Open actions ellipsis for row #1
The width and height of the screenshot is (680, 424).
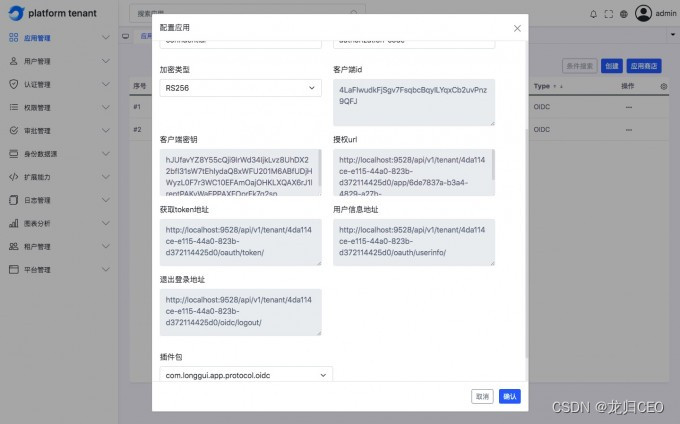pyautogui.click(x=628, y=107)
